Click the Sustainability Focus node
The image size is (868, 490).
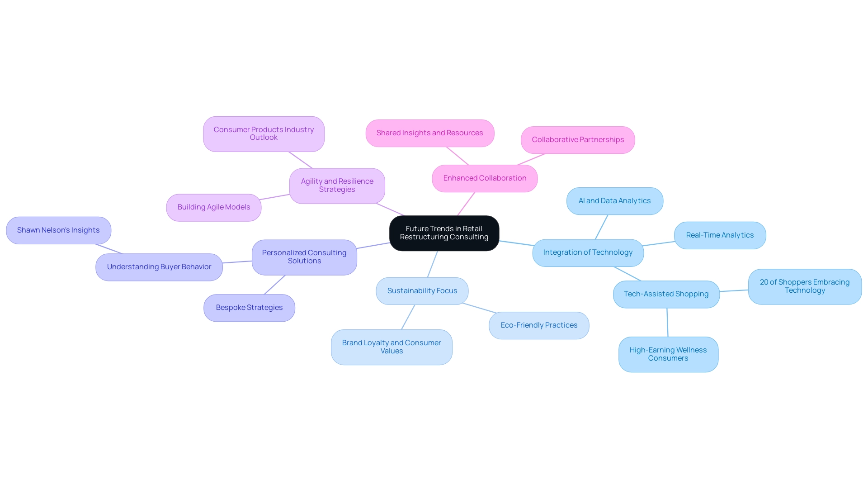click(x=422, y=290)
